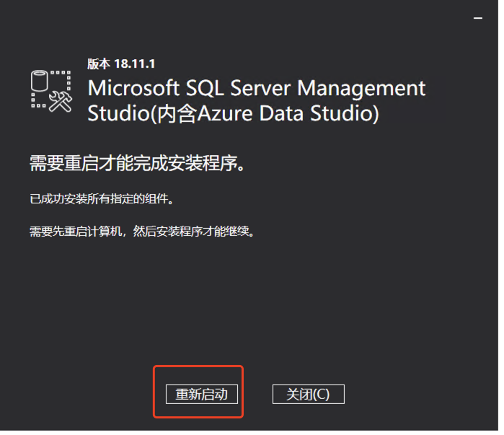The width and height of the screenshot is (504, 435).
Task: Click the 重新启动 restart button
Action: point(201,394)
